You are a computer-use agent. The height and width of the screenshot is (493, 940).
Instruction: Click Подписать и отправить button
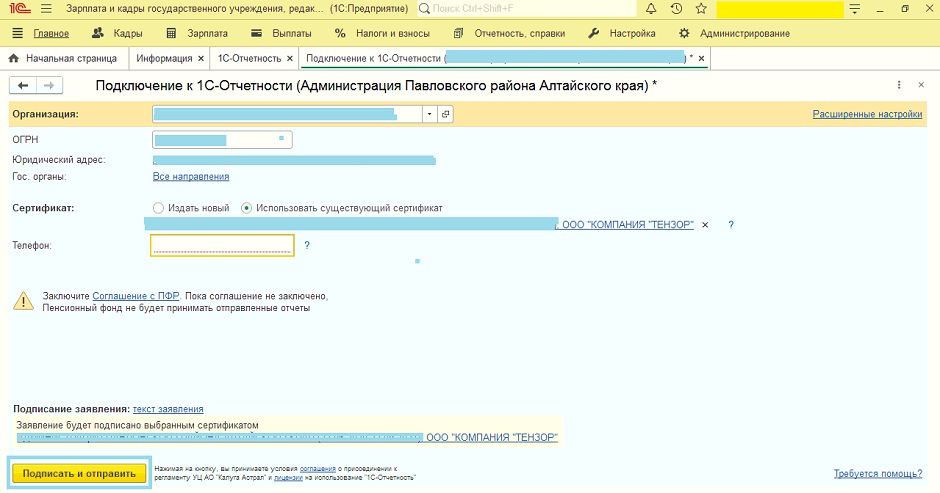pos(79,473)
